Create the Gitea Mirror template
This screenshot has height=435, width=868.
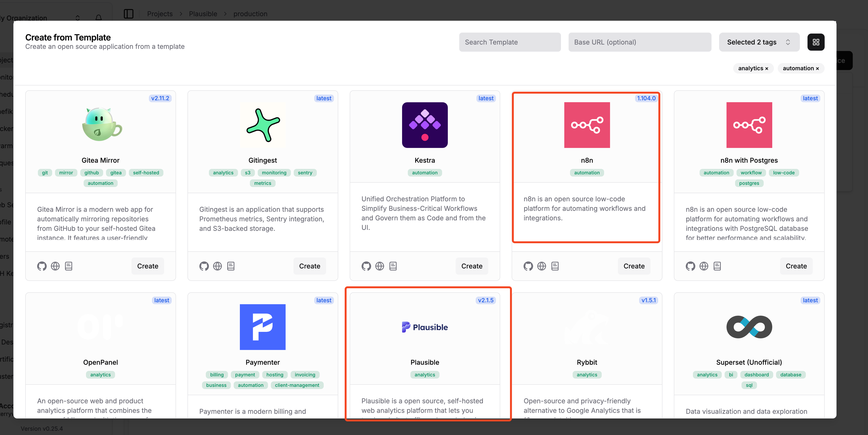coord(148,266)
